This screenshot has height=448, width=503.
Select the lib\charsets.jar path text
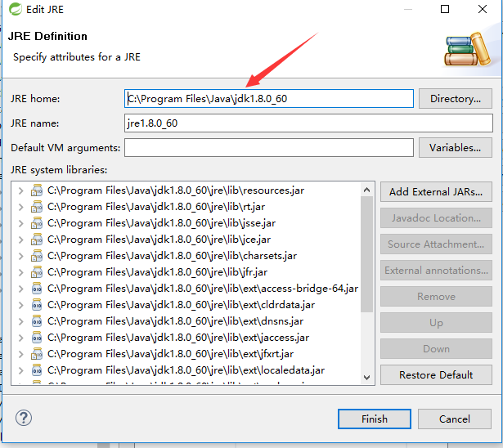point(173,256)
